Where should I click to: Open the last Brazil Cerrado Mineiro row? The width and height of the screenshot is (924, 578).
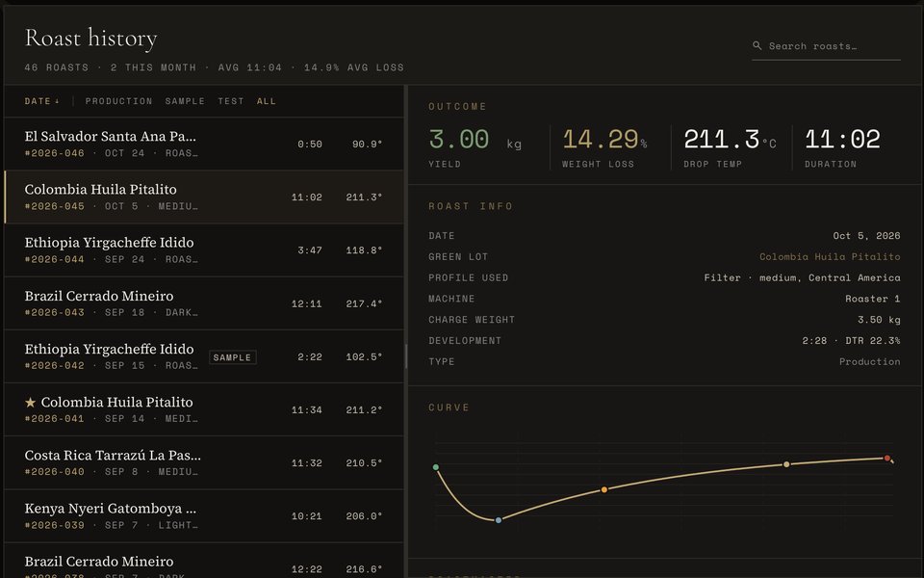pyautogui.click(x=204, y=561)
